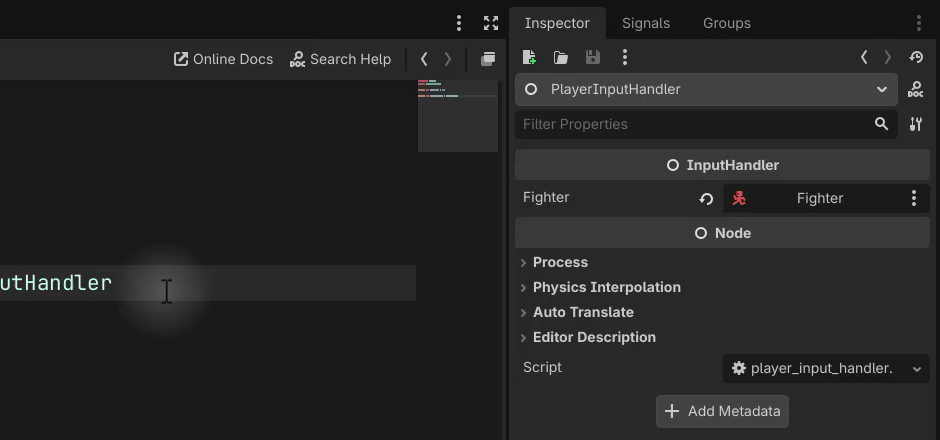
Task: Create a new resource in Inspector
Action: (x=529, y=57)
